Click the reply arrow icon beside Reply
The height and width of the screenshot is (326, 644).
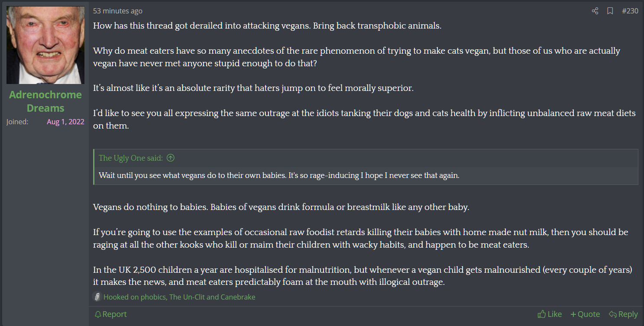(612, 314)
